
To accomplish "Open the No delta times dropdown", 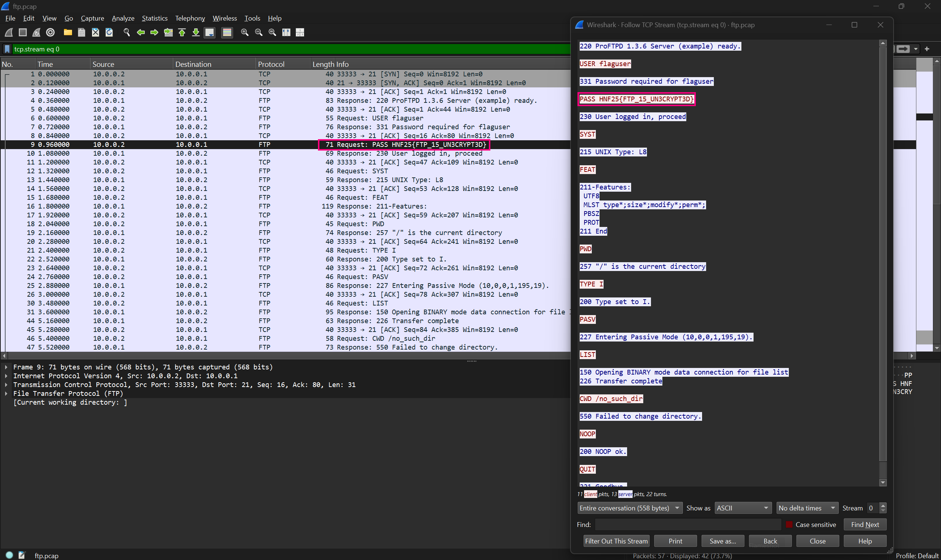I will [x=806, y=508].
